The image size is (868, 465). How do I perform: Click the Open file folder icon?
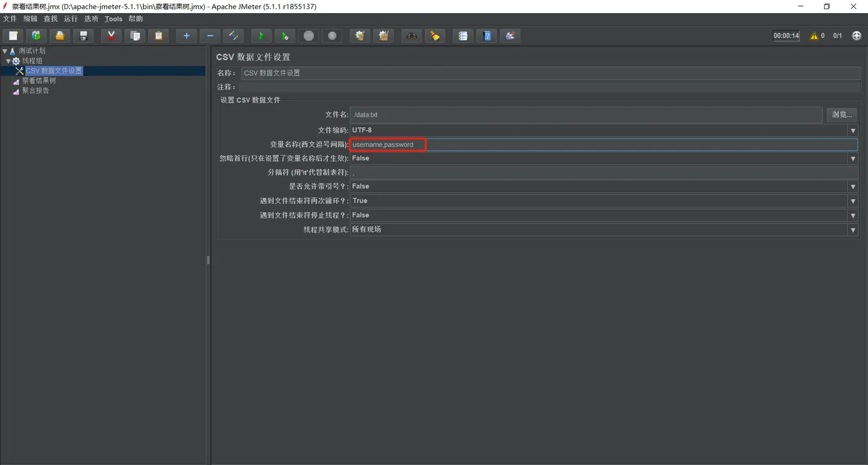pyautogui.click(x=60, y=36)
